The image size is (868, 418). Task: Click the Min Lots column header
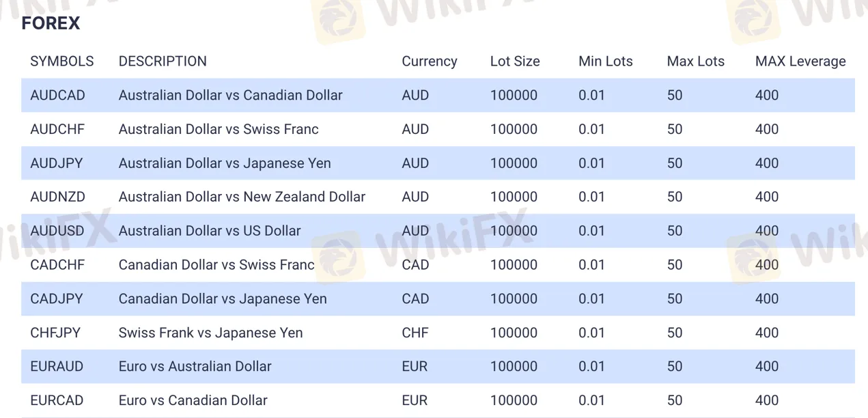pos(605,61)
